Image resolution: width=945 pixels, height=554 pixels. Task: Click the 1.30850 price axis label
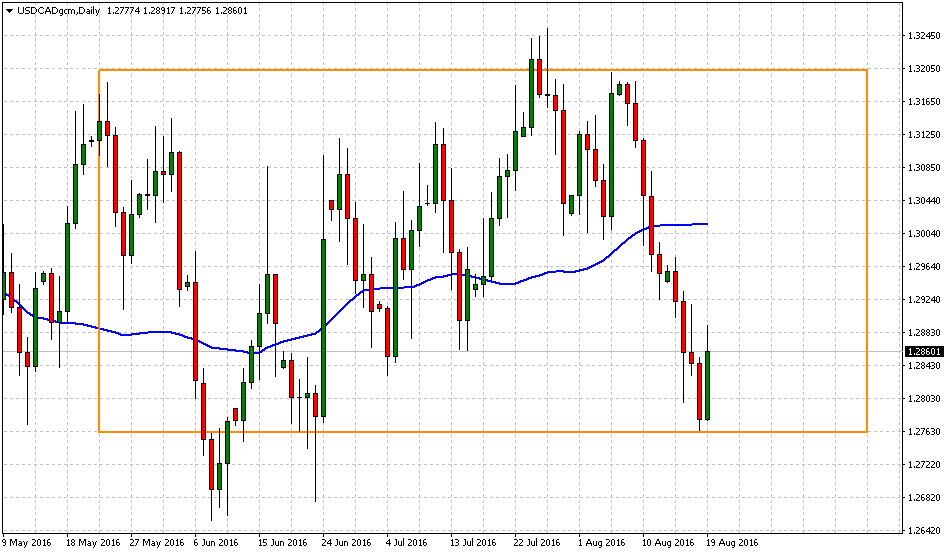[x=924, y=168]
